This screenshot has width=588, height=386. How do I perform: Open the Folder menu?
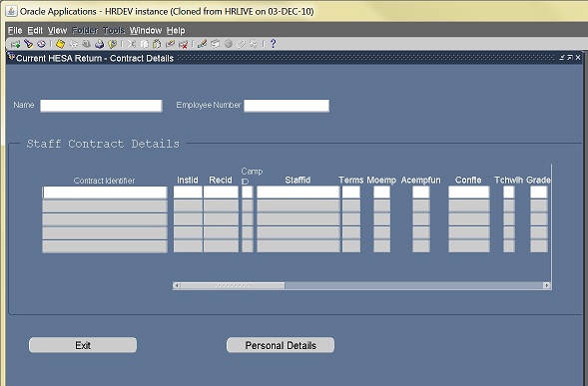(x=85, y=30)
